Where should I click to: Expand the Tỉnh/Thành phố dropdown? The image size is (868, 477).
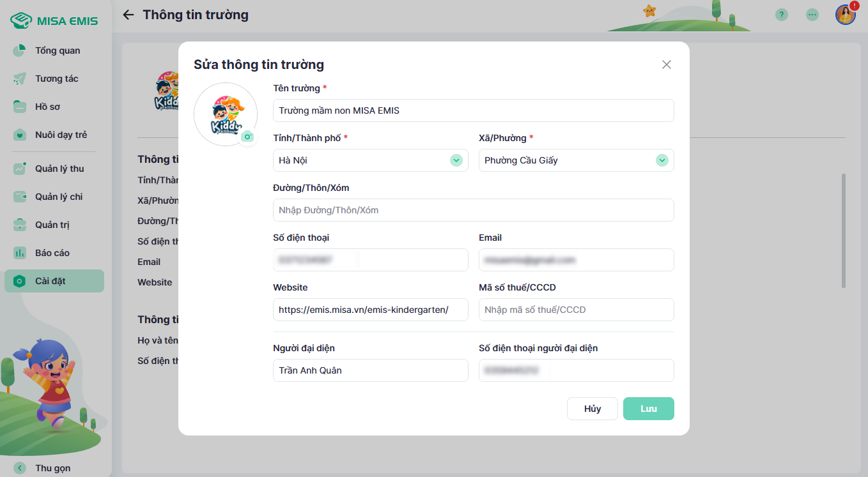pos(456,160)
